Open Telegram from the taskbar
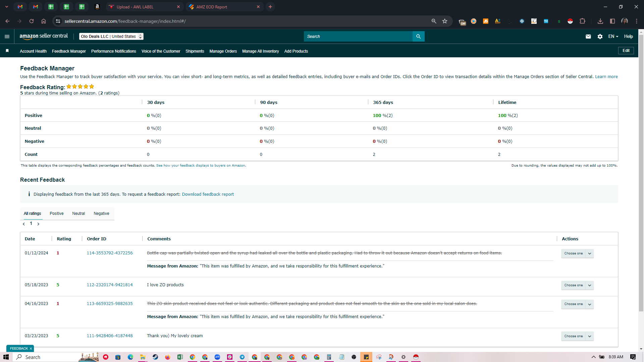644x362 pixels. (x=242, y=357)
